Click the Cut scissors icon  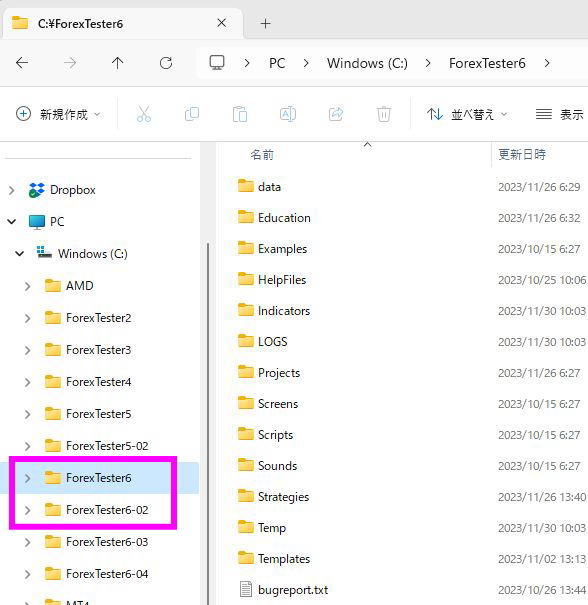click(144, 114)
